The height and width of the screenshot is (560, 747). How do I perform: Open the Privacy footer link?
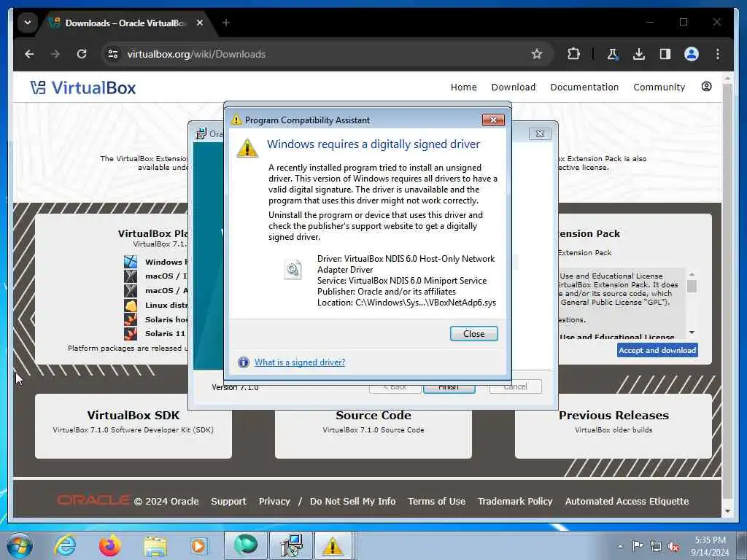[x=274, y=502]
